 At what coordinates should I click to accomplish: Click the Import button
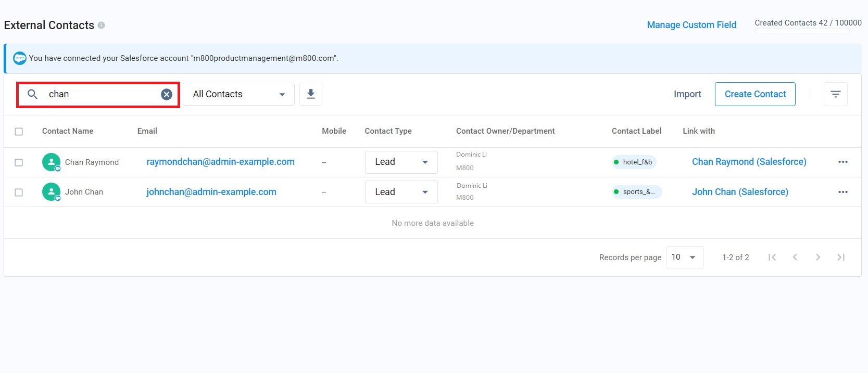click(687, 94)
